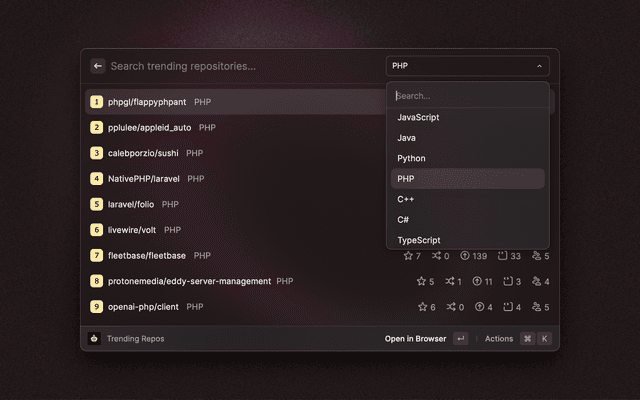Select the calebporzio/sushi repository
This screenshot has width=640, height=400.
click(145, 153)
